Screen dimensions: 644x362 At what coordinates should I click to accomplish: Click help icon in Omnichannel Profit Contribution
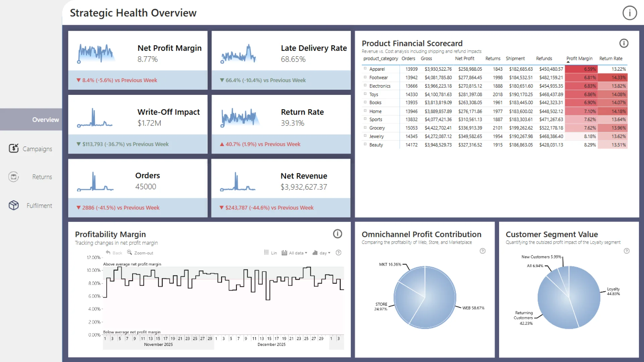(482, 251)
